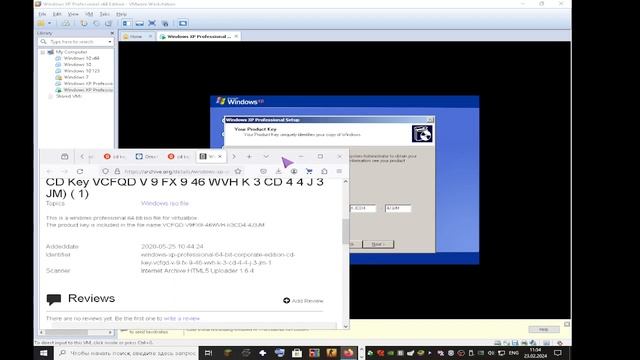Click the last product key field in XP Setup
This screenshot has height=360, width=640.
(398, 208)
